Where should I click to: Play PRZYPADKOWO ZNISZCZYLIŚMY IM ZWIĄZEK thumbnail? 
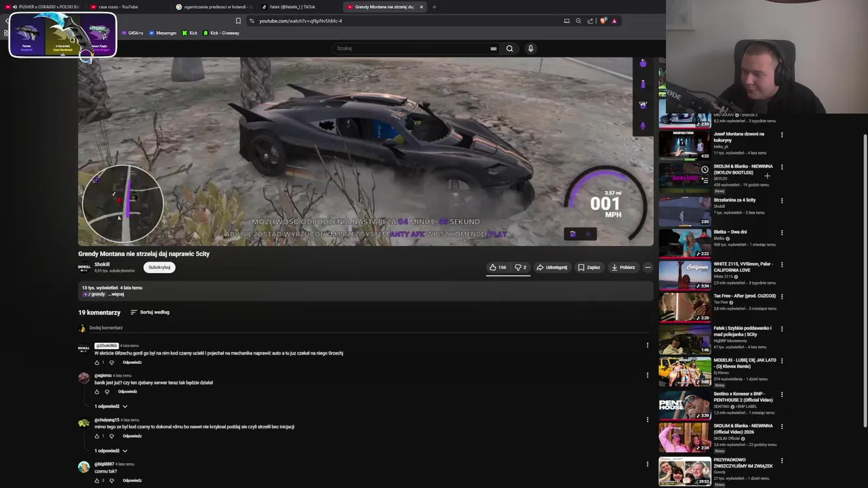[684, 471]
